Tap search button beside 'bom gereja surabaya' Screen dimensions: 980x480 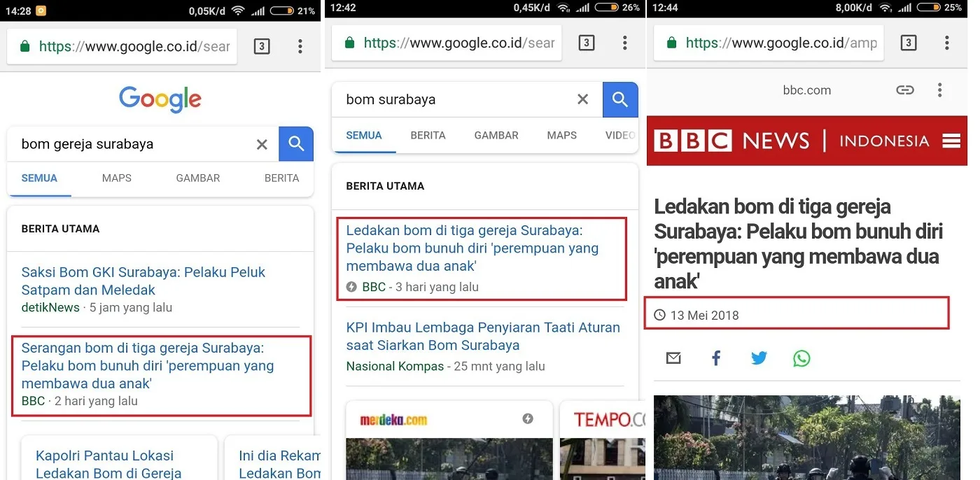[x=296, y=144]
